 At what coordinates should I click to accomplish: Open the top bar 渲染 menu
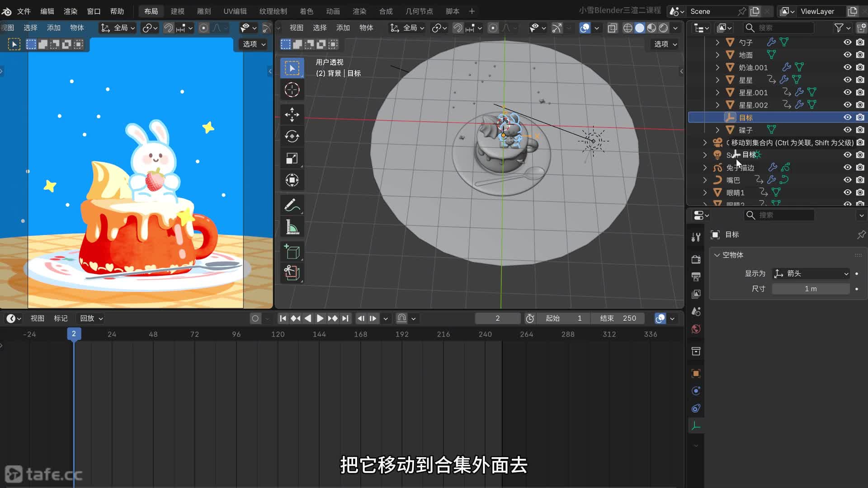click(x=71, y=11)
